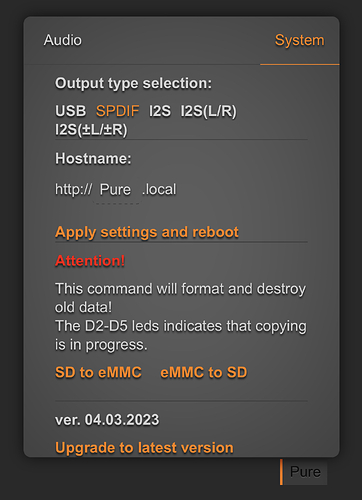Select I2S(±L/±R) differential output

91,130
